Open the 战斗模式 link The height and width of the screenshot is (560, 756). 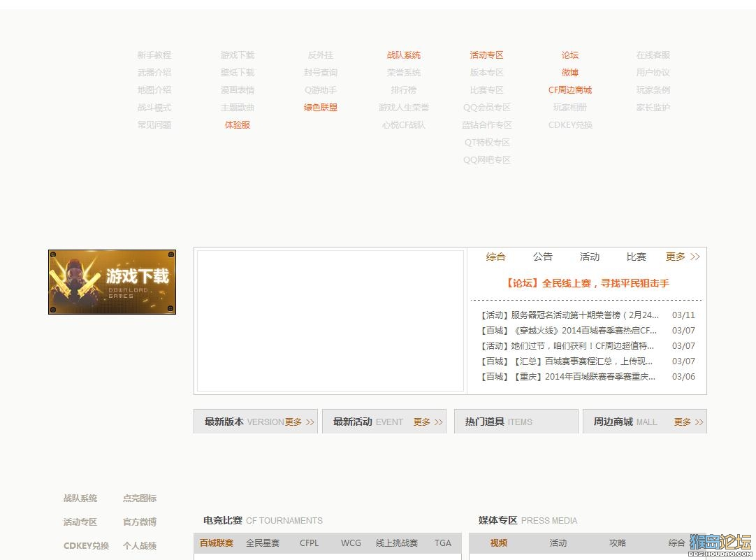[154, 108]
